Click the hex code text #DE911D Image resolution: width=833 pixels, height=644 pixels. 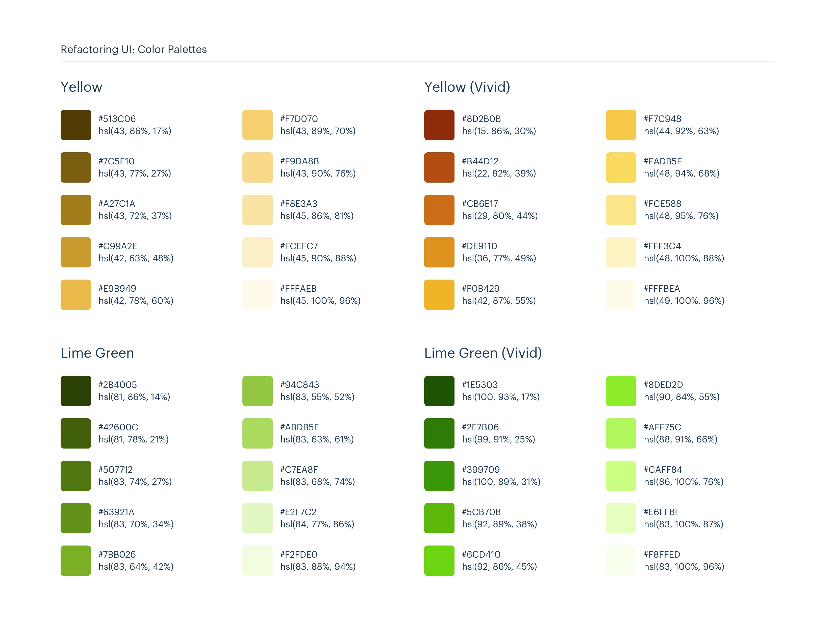tap(479, 246)
